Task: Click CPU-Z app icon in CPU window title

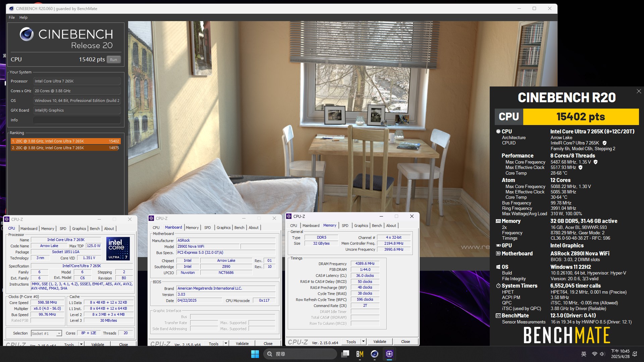Action: 7,219
